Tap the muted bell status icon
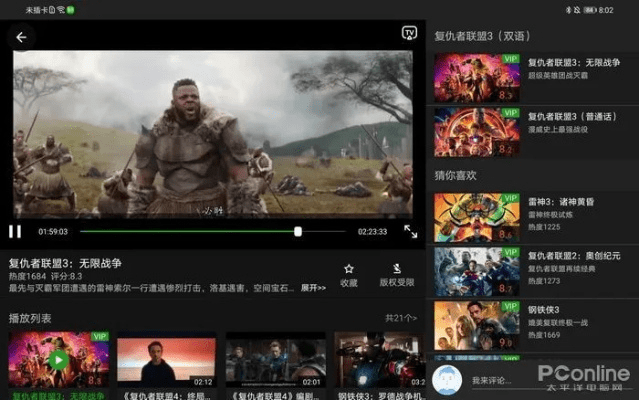 coord(577,10)
